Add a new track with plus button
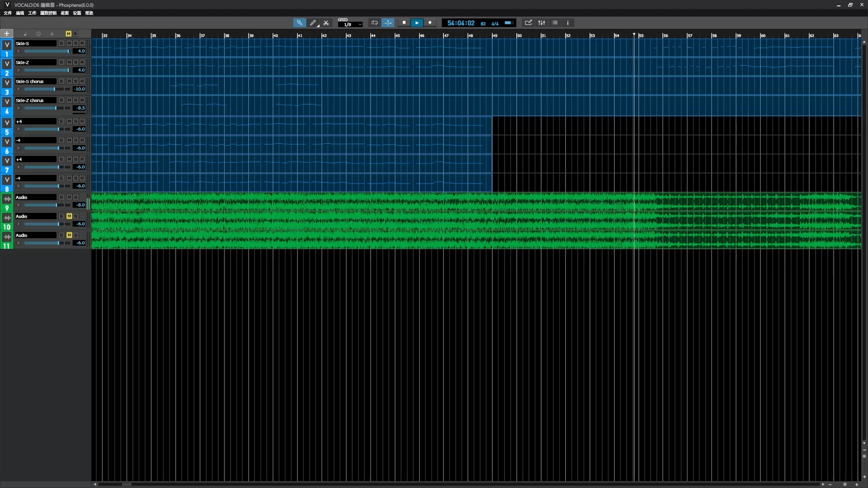The image size is (868, 488). click(7, 33)
